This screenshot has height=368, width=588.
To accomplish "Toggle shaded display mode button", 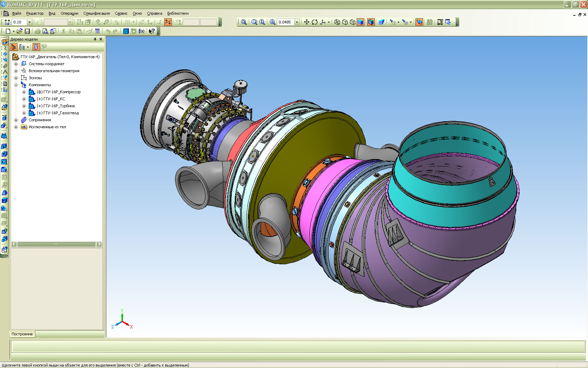I will [360, 22].
